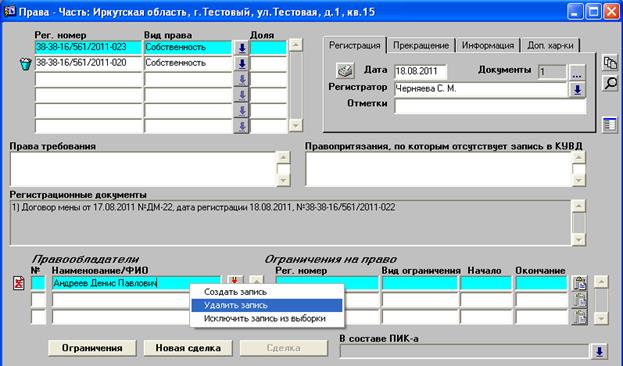Click up arrow of rights table scrollbar

[295, 45]
